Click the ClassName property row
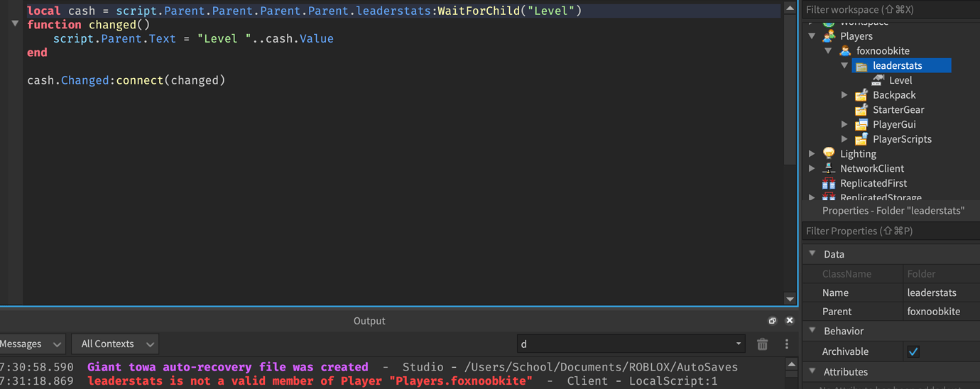Image resolution: width=980 pixels, height=389 pixels. 891,273
